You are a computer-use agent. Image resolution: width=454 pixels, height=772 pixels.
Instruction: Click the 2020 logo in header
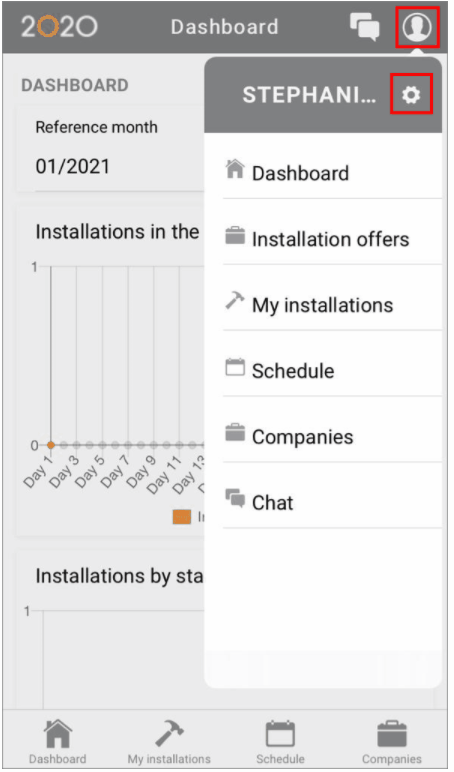coord(59,27)
